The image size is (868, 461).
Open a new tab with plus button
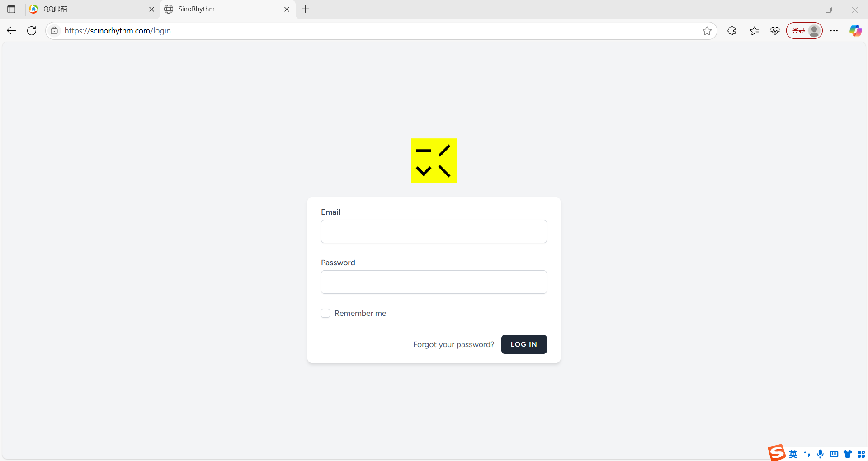click(x=306, y=9)
